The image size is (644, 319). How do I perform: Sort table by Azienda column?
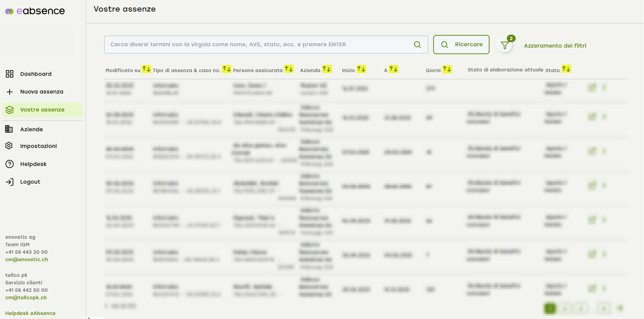pos(327,69)
